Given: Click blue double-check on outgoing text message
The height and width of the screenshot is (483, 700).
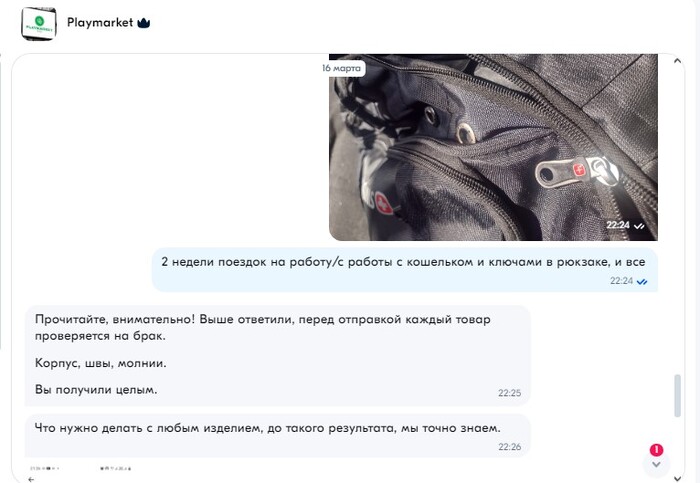Looking at the screenshot, I should (642, 282).
